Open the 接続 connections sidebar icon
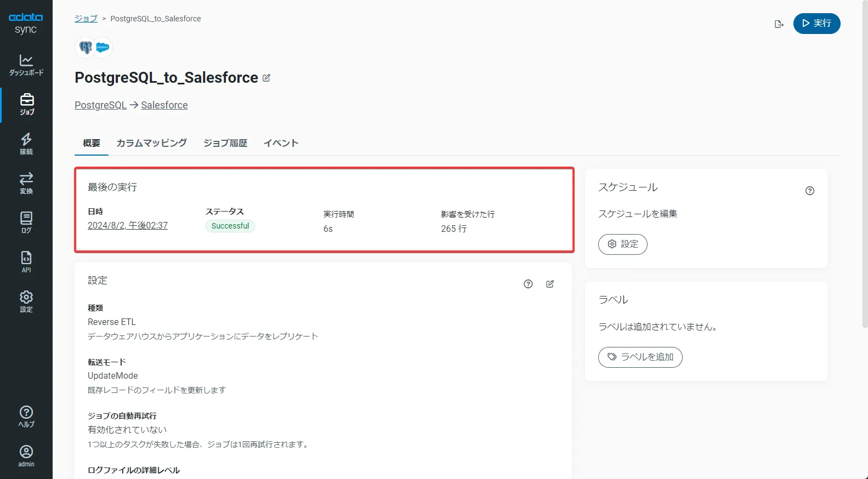 coord(26,144)
